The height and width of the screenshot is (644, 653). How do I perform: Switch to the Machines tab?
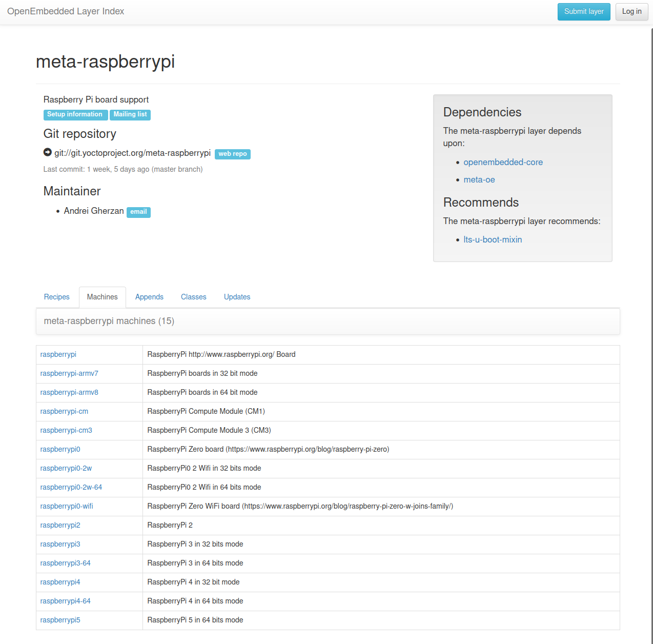102,297
